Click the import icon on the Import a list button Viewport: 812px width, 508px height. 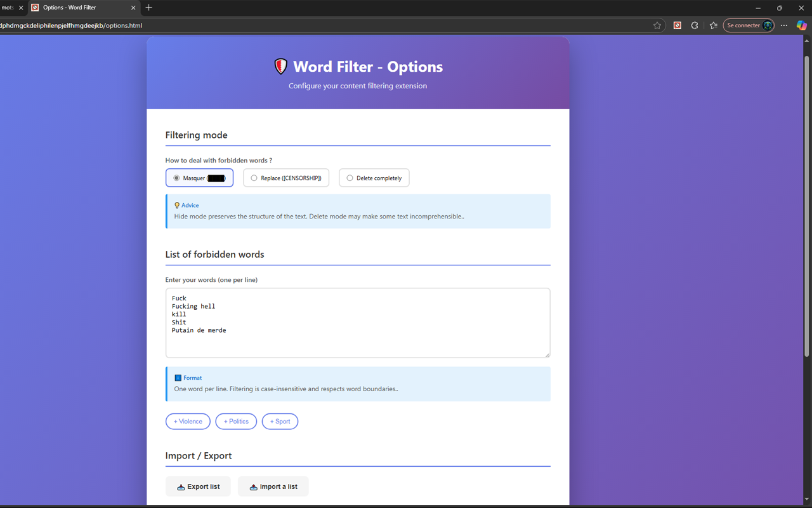[252, 486]
